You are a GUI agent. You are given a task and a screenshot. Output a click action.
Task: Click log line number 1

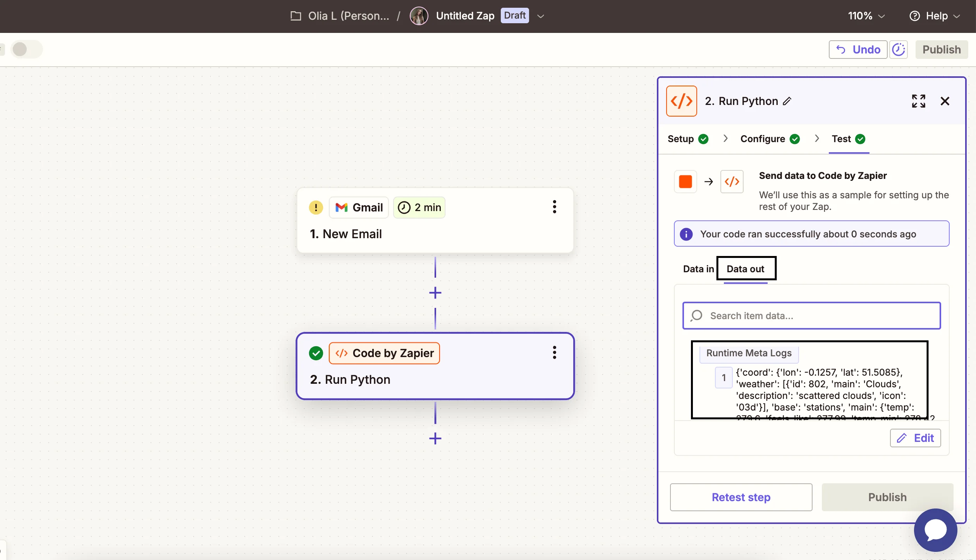[724, 378]
